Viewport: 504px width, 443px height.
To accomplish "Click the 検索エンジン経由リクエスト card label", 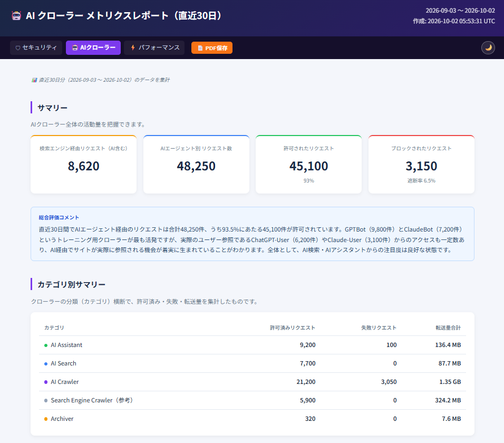I will click(x=84, y=149).
